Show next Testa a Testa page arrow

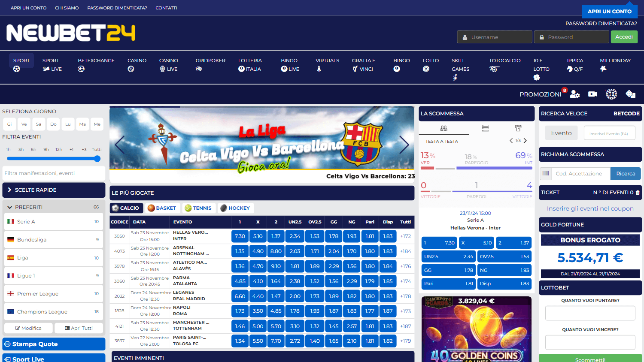pyautogui.click(x=525, y=141)
